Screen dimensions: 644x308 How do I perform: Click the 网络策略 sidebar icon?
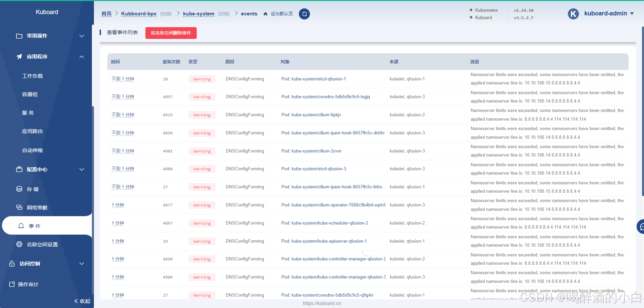[x=19, y=207]
